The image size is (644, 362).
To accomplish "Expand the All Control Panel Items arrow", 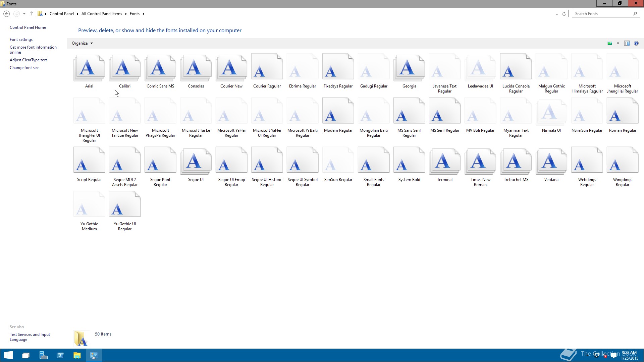I will [x=126, y=14].
